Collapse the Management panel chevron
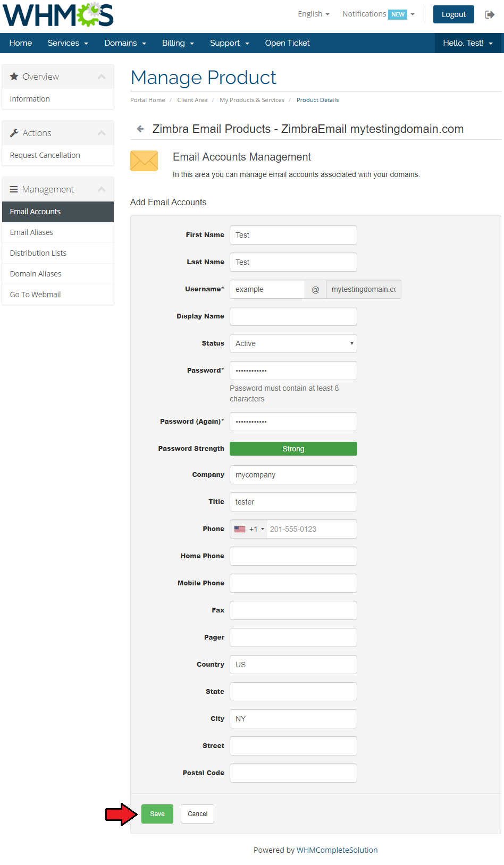The width and height of the screenshot is (504, 865). tap(102, 189)
